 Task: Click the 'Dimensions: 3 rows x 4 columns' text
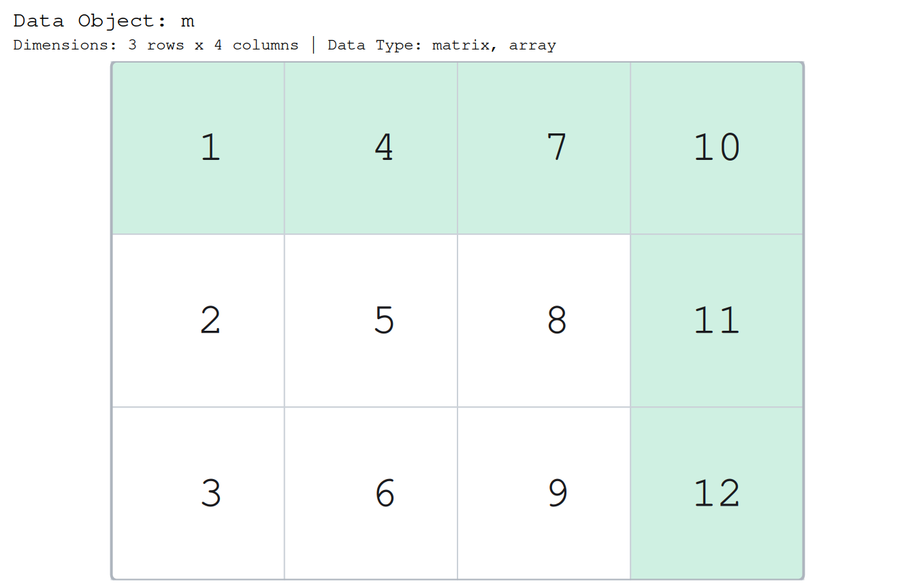click(x=156, y=46)
